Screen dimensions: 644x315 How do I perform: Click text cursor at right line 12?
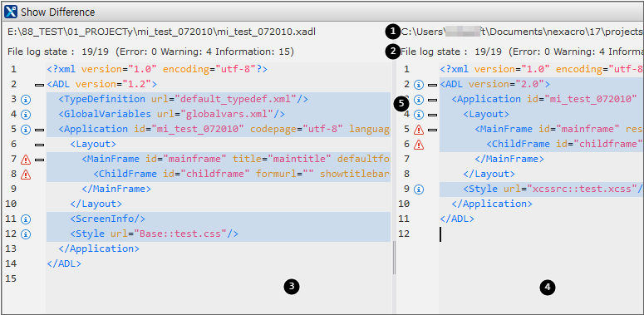coord(440,234)
